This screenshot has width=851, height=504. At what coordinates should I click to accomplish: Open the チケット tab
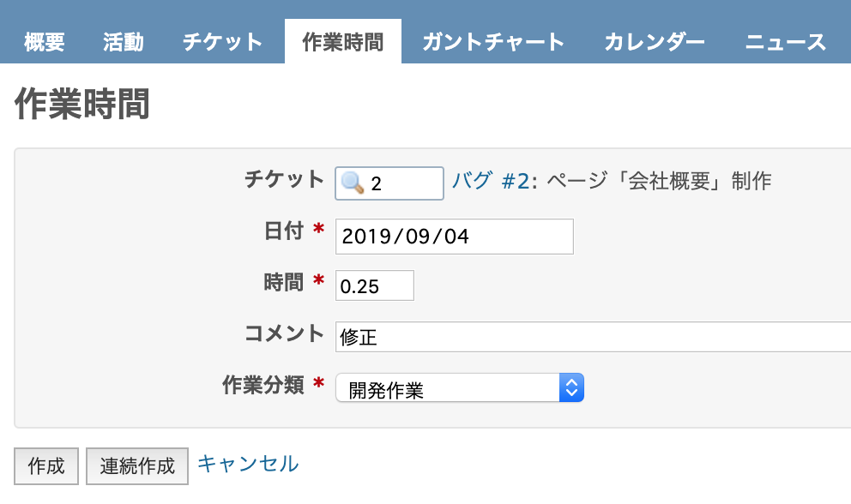[x=222, y=42]
